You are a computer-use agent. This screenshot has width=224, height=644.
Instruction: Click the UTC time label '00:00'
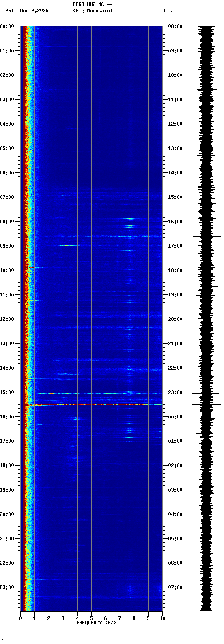pos(175,417)
